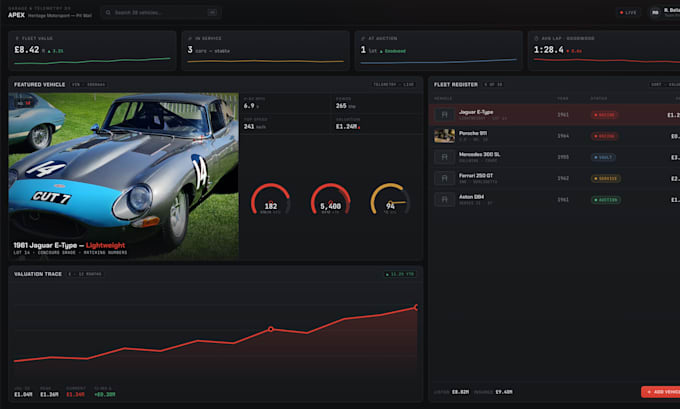Viewport: 680px width, 409px height.
Task: Click the mid-chart data point on Valuation Trace
Action: (271, 329)
